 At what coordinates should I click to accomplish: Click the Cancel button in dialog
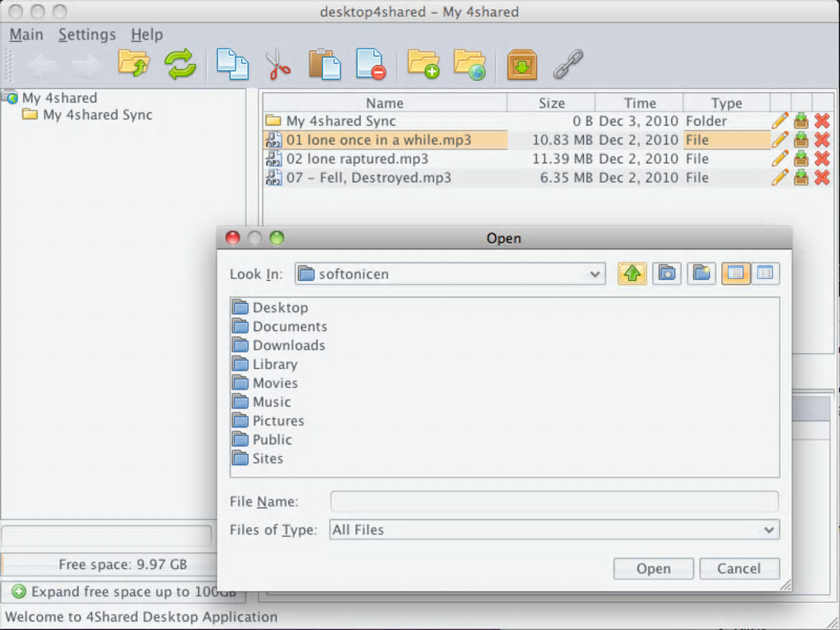(x=740, y=568)
